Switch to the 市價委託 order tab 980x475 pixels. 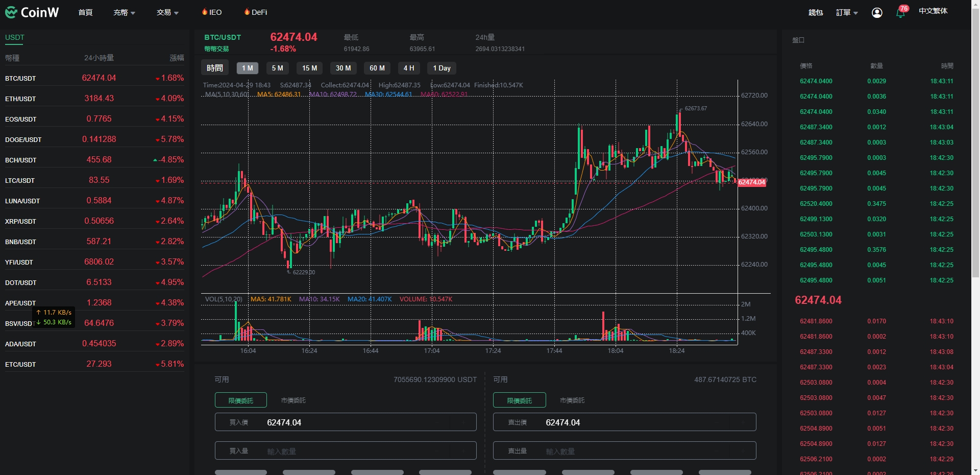292,400
